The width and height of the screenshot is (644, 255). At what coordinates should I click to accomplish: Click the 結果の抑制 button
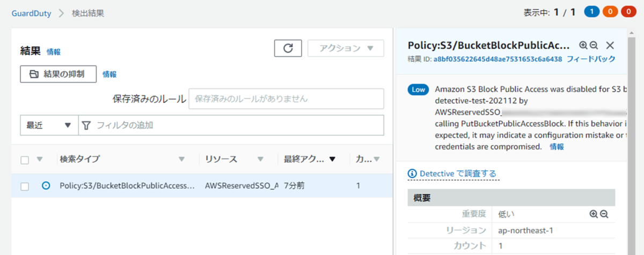coord(58,74)
